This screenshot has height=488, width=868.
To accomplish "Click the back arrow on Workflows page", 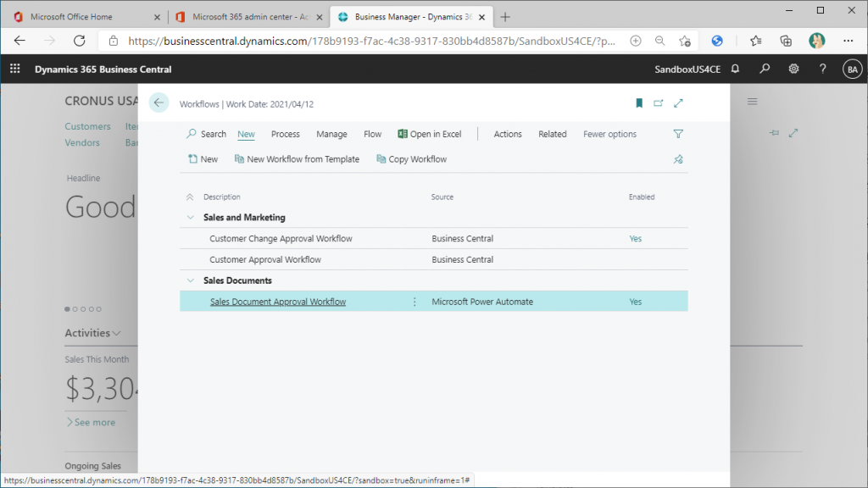I will [x=159, y=103].
